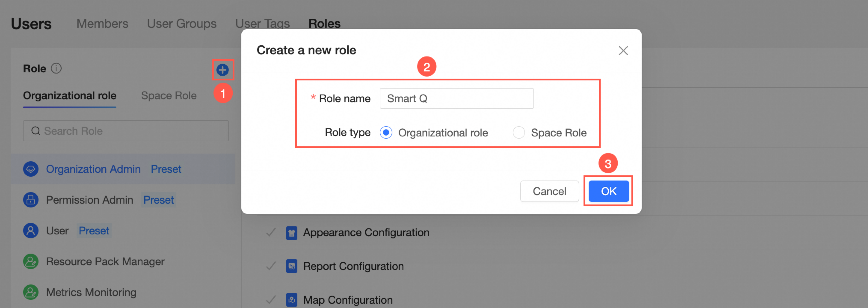Select the Space Role radio button
The width and height of the screenshot is (868, 308).
click(x=518, y=132)
